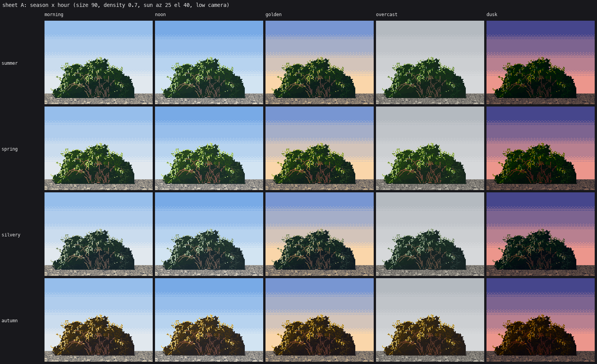Select the 'spring' row label
597x364 pixels.
[x=10, y=149]
